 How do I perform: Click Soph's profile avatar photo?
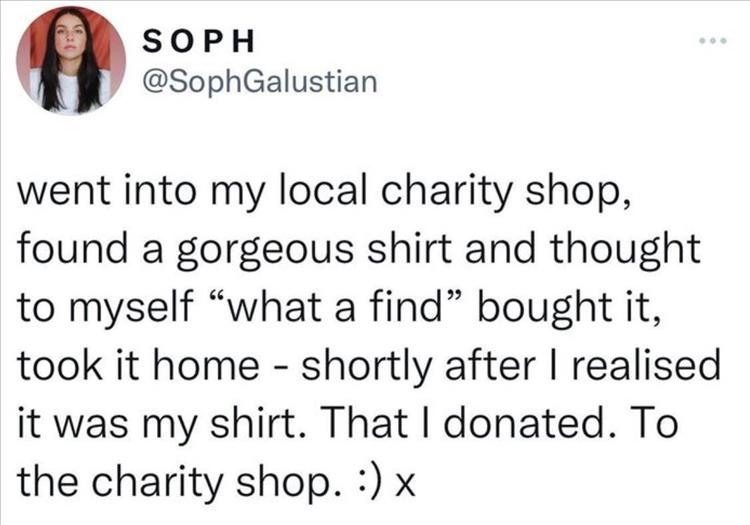tap(70, 61)
